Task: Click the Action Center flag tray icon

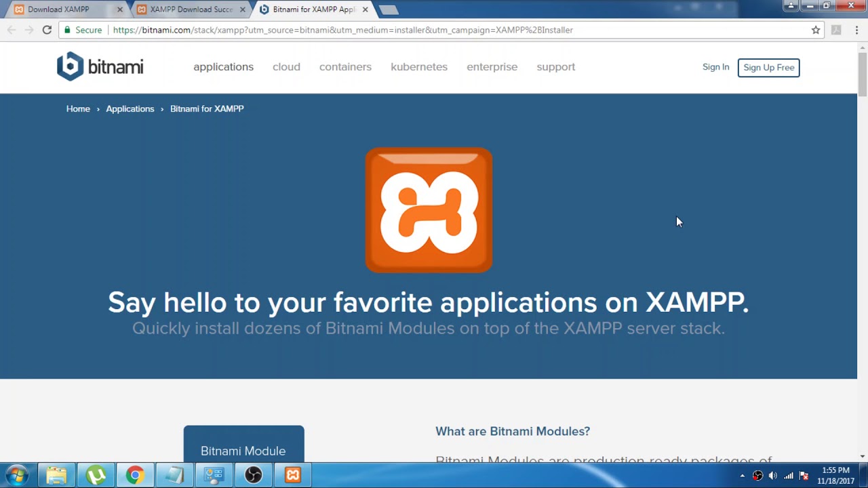Action: (804, 476)
